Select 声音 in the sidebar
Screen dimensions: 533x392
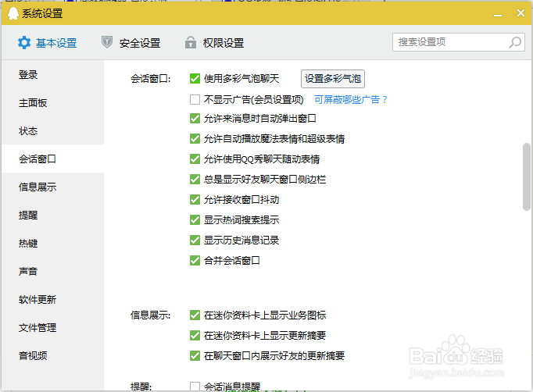coord(52,272)
